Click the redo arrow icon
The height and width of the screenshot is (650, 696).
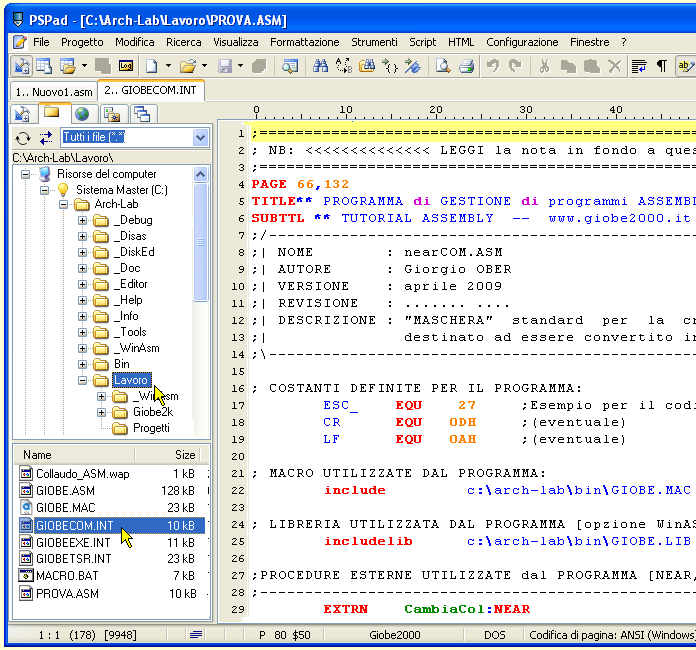click(515, 67)
